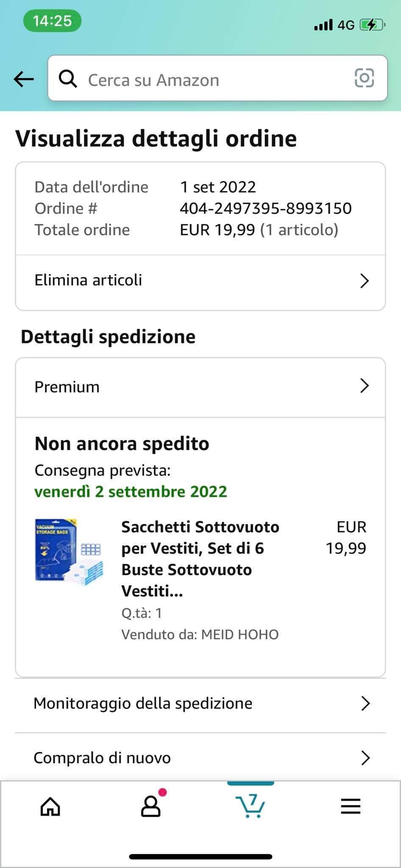This screenshot has height=868, width=401.
Task: Open the account profile icon
Action: click(151, 806)
